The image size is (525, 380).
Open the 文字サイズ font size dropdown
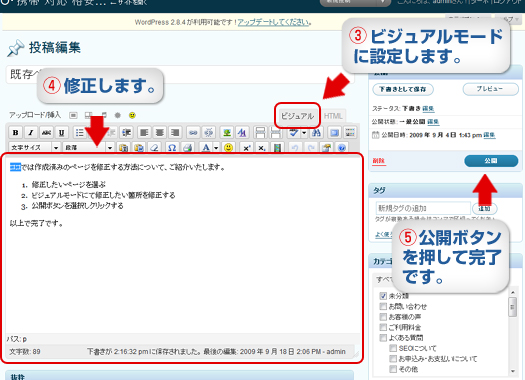34,148
